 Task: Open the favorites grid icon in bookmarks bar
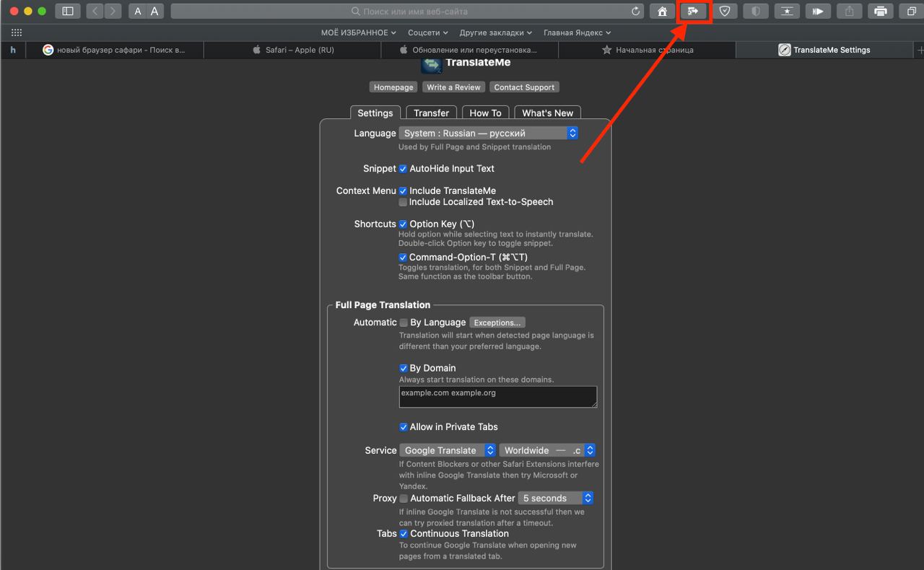[17, 32]
